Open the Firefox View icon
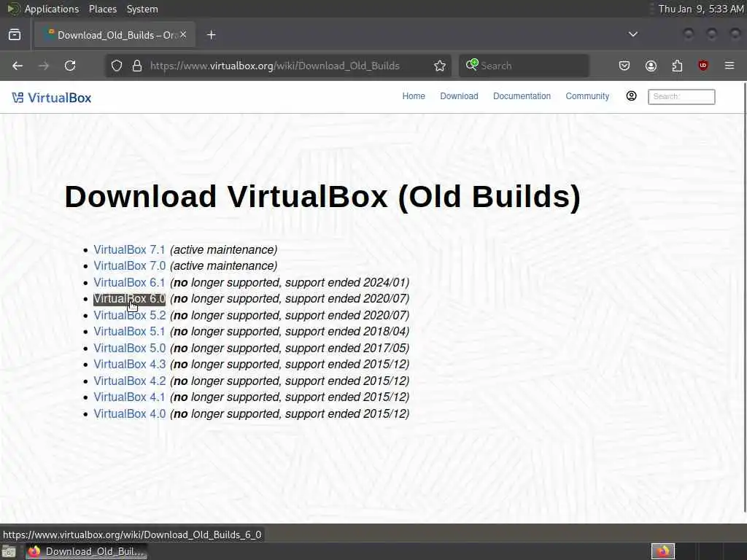747x560 pixels. point(15,35)
